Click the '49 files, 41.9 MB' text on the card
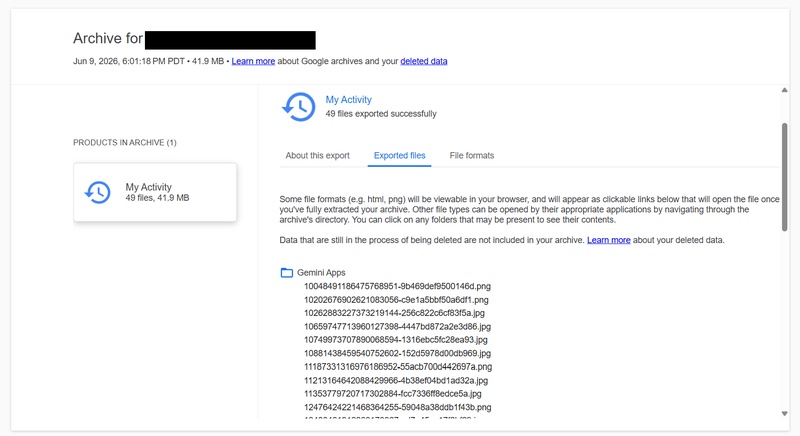 click(157, 198)
